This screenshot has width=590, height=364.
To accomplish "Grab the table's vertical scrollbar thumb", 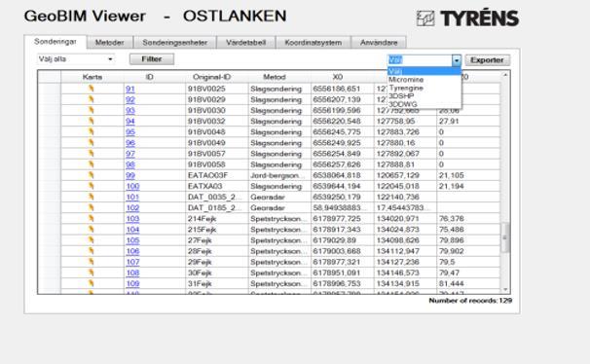I will coord(505,237).
